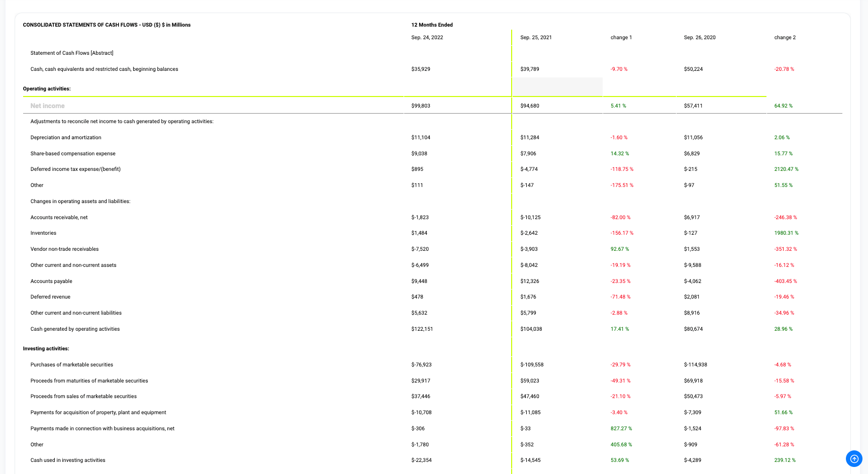Click the Accounts receivable, net label

pos(59,217)
